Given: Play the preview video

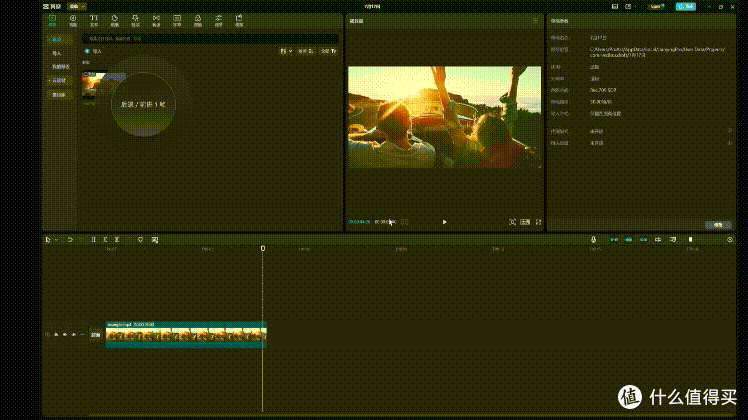Looking at the screenshot, I should pos(444,222).
